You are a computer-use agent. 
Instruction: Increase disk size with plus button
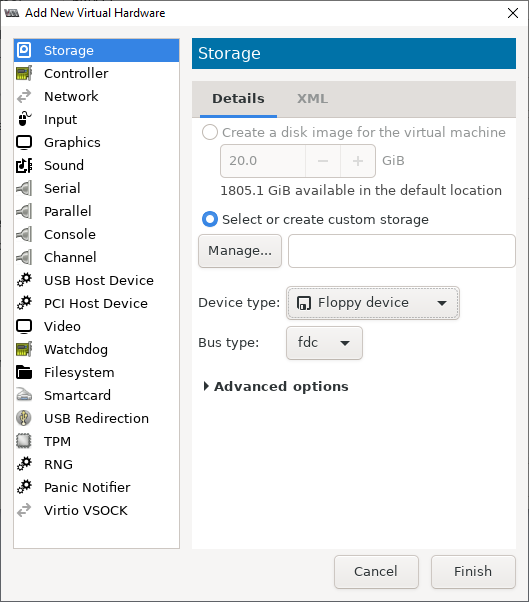pos(358,161)
